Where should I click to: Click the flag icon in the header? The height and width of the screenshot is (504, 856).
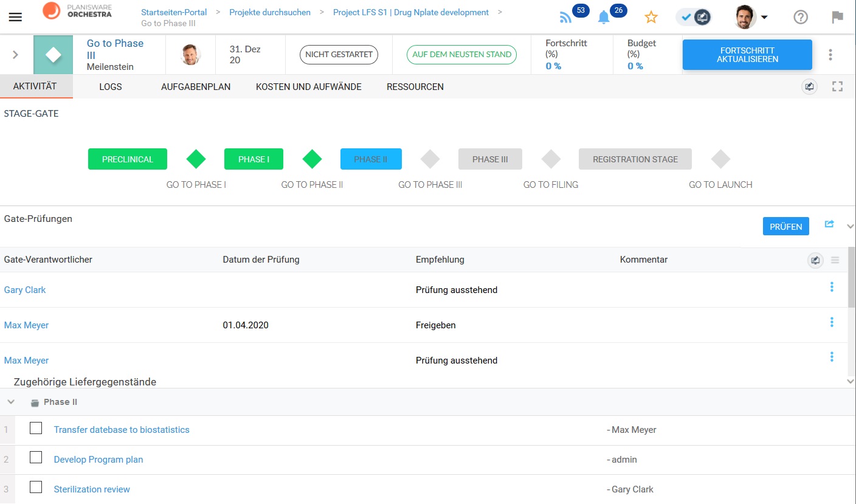point(838,17)
